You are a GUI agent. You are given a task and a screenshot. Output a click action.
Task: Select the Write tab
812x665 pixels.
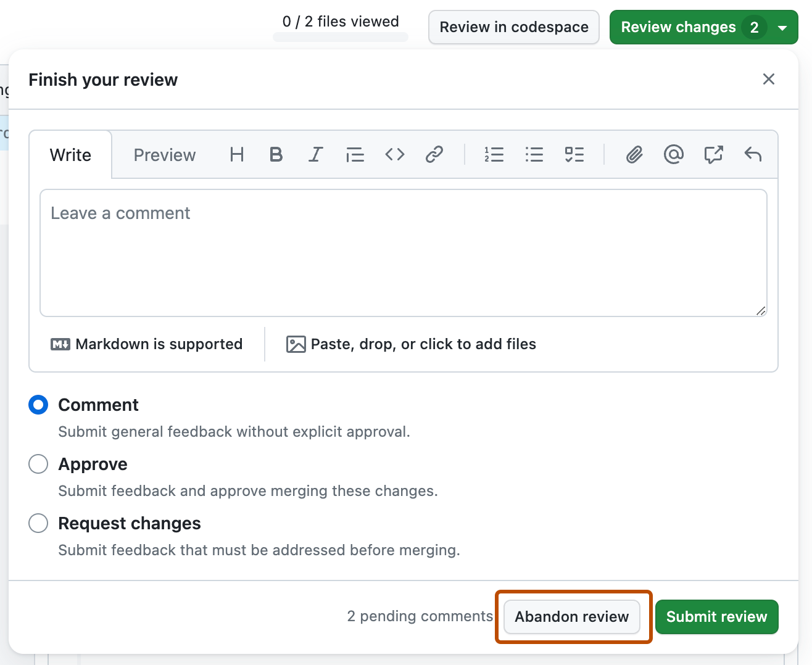pos(70,155)
